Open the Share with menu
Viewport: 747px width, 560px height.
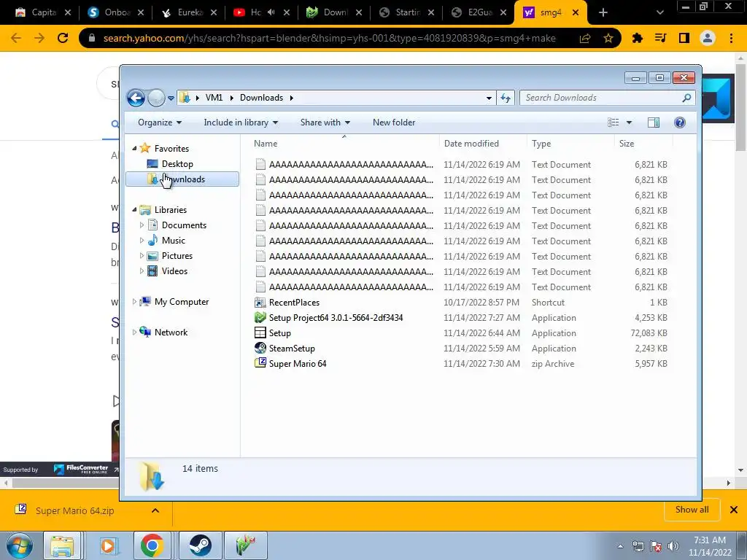325,122
